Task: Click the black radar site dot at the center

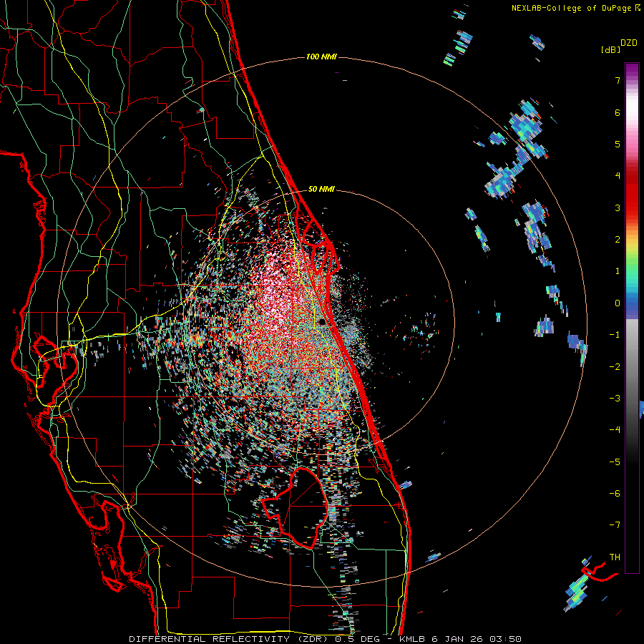Action: pos(321,322)
